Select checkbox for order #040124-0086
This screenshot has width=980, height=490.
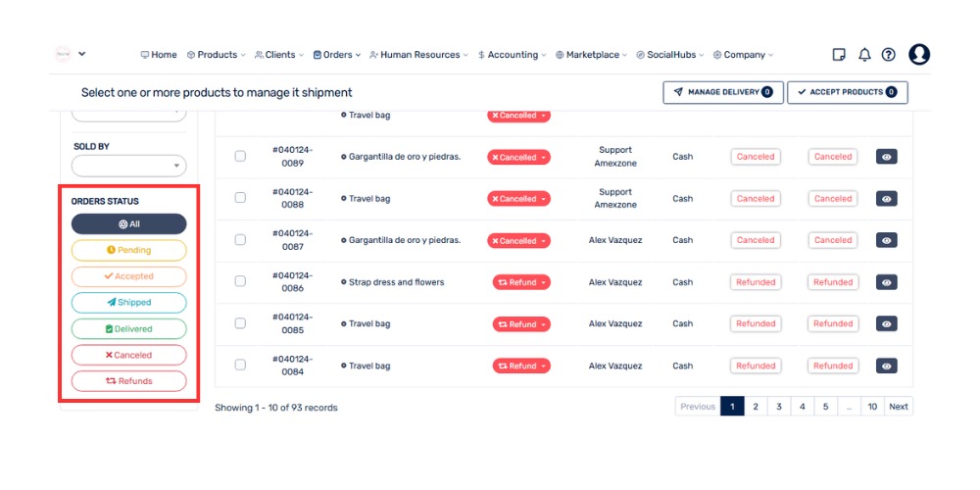tap(240, 282)
